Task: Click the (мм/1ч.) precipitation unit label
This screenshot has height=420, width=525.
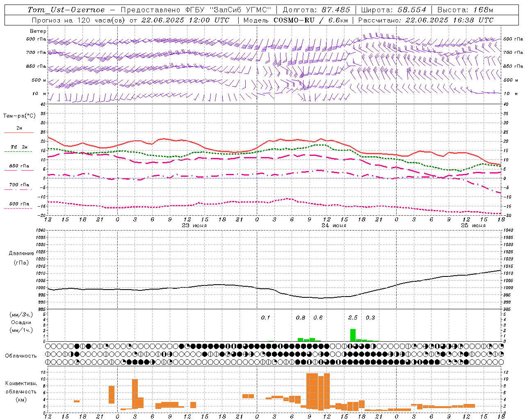Action: point(21,330)
